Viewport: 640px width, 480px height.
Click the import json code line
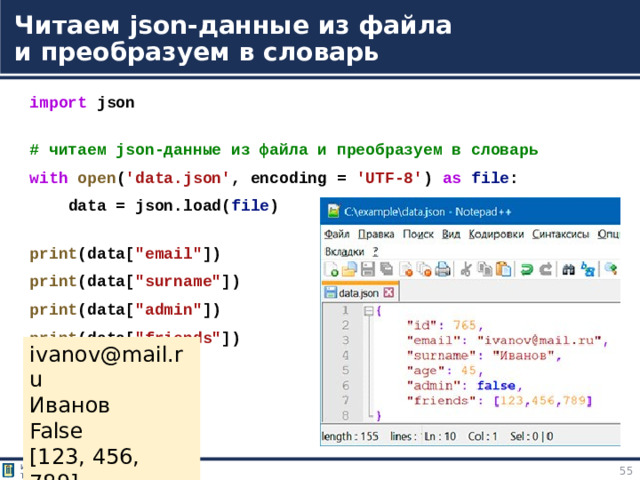click(82, 102)
